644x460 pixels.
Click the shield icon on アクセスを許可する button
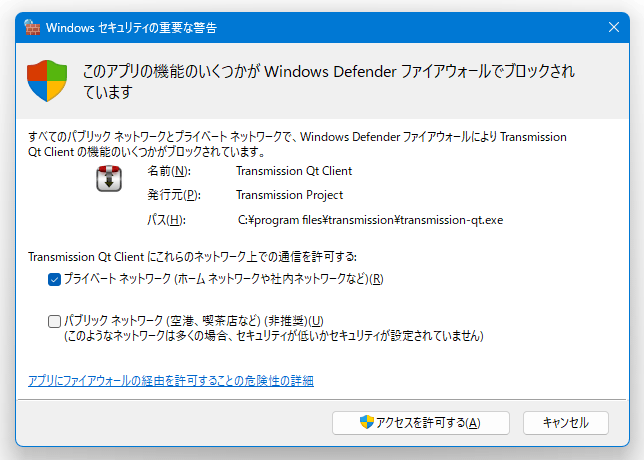tap(366, 422)
